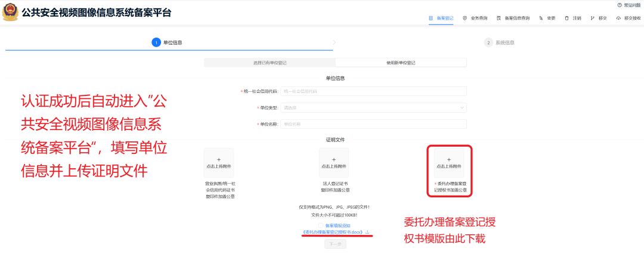Open the 业务查询 menu item

click(475, 18)
